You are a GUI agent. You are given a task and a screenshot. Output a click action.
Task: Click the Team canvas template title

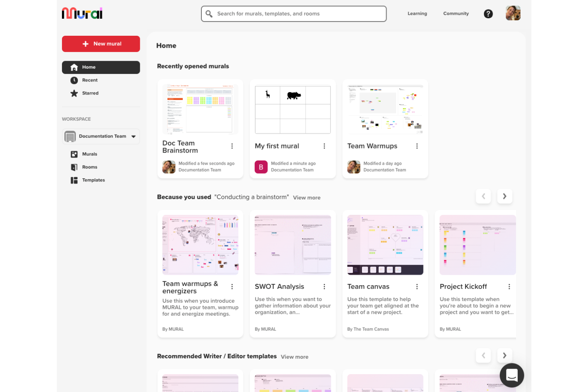pyautogui.click(x=368, y=287)
